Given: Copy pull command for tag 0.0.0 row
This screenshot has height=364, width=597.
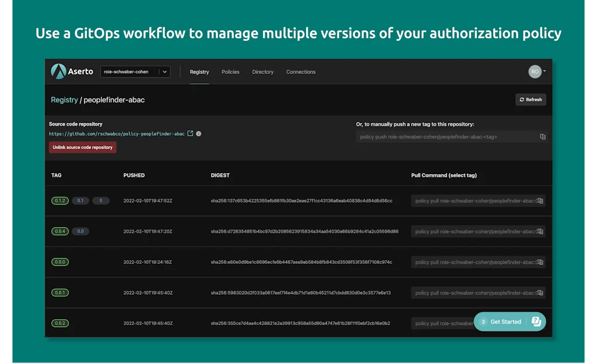Looking at the screenshot, I should tap(540, 262).
